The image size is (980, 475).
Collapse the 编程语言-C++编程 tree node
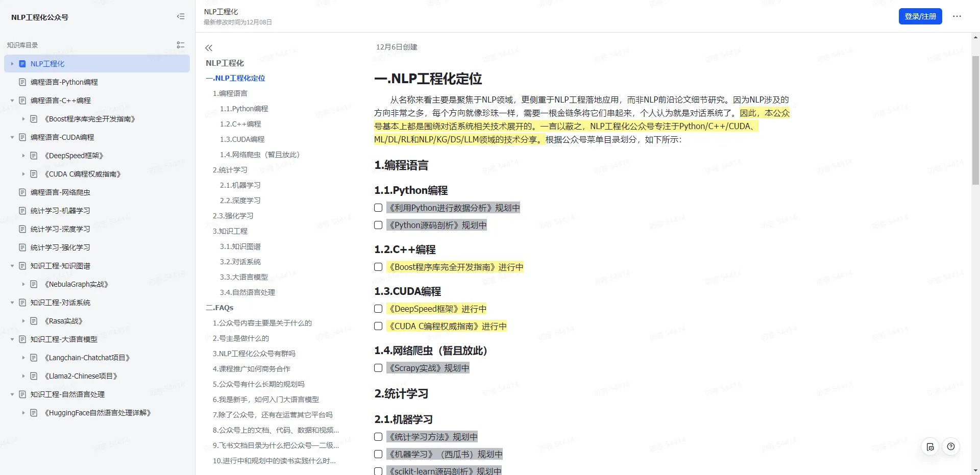click(12, 101)
